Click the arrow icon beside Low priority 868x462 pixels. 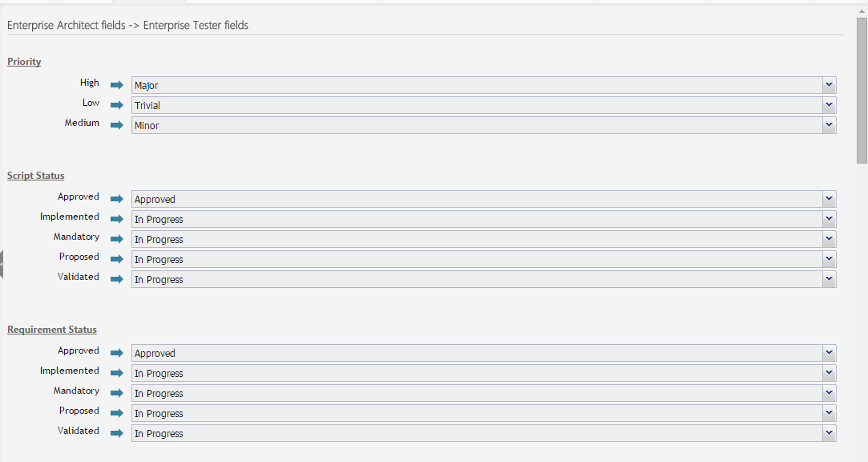(116, 105)
